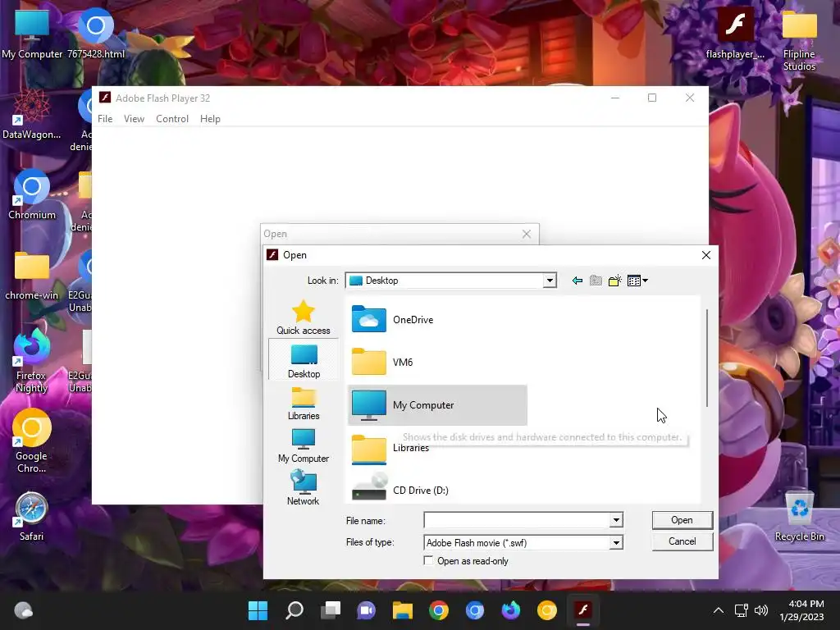Open the weather widget on taskbar

click(23, 610)
